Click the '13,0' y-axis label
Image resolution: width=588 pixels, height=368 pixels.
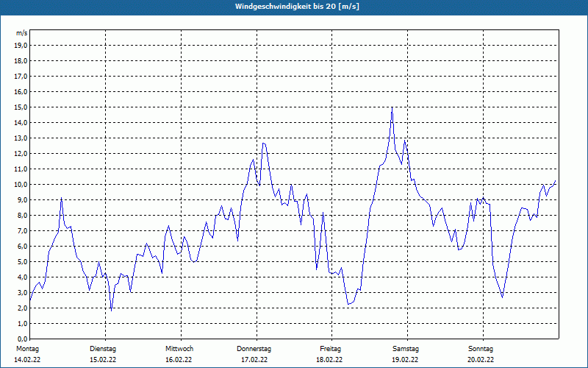pyautogui.click(x=21, y=138)
